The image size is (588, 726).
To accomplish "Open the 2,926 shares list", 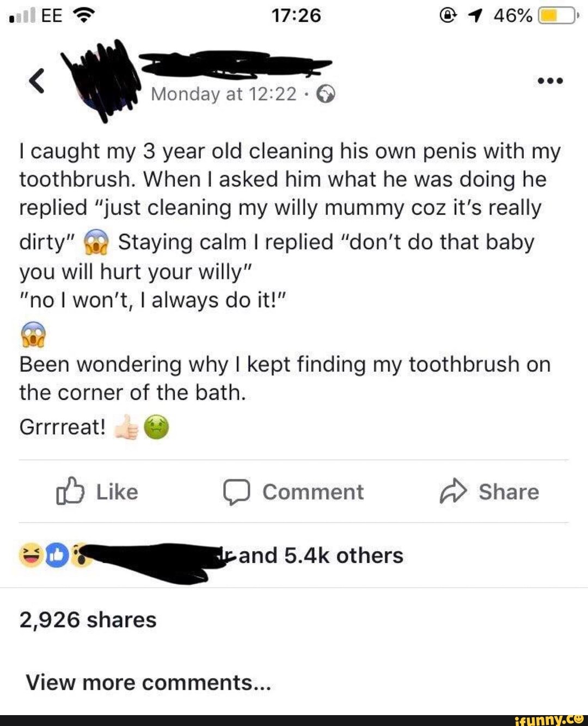I will 88,620.
